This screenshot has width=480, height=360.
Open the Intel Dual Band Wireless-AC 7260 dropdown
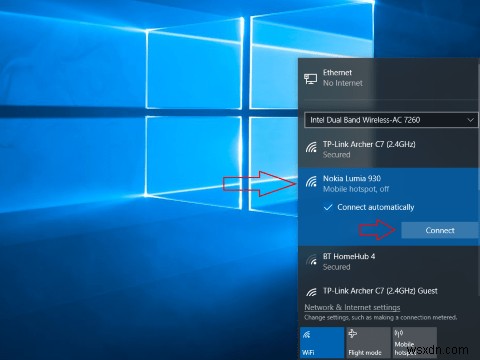(x=391, y=120)
